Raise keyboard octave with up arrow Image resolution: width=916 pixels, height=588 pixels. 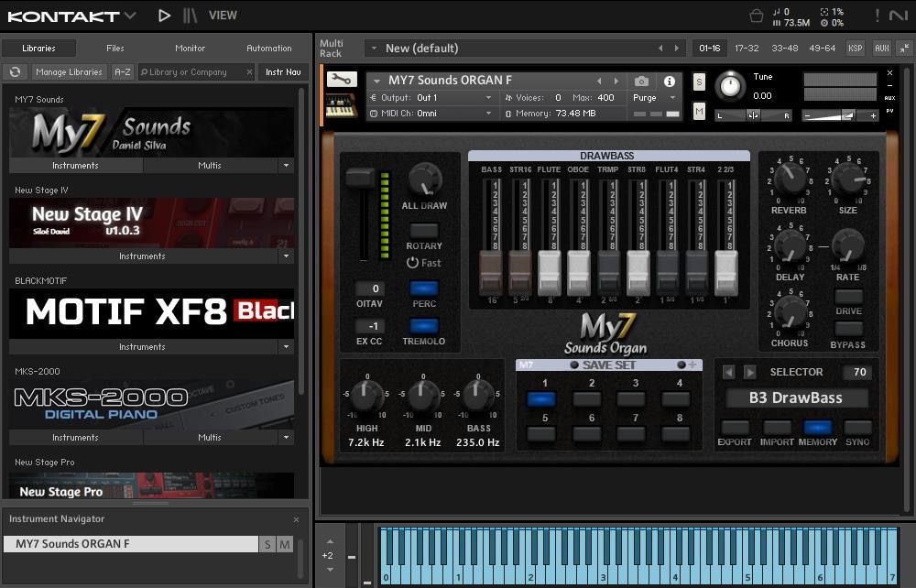pyautogui.click(x=330, y=541)
